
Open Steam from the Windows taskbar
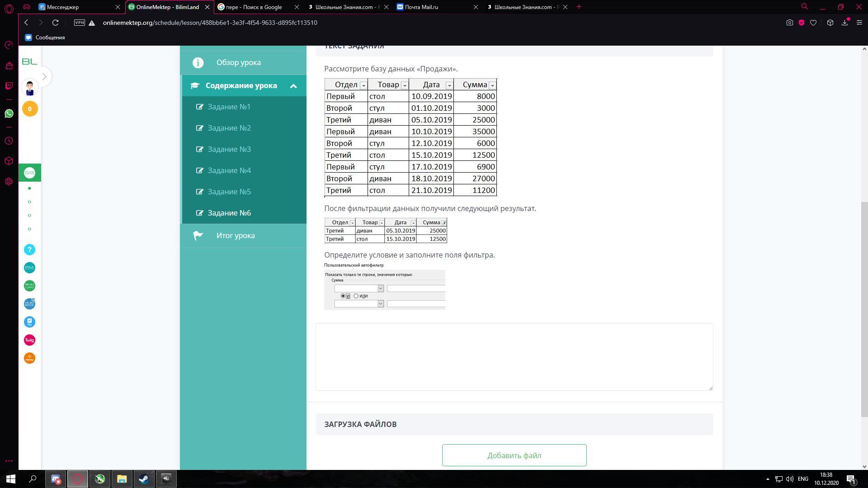tap(144, 479)
